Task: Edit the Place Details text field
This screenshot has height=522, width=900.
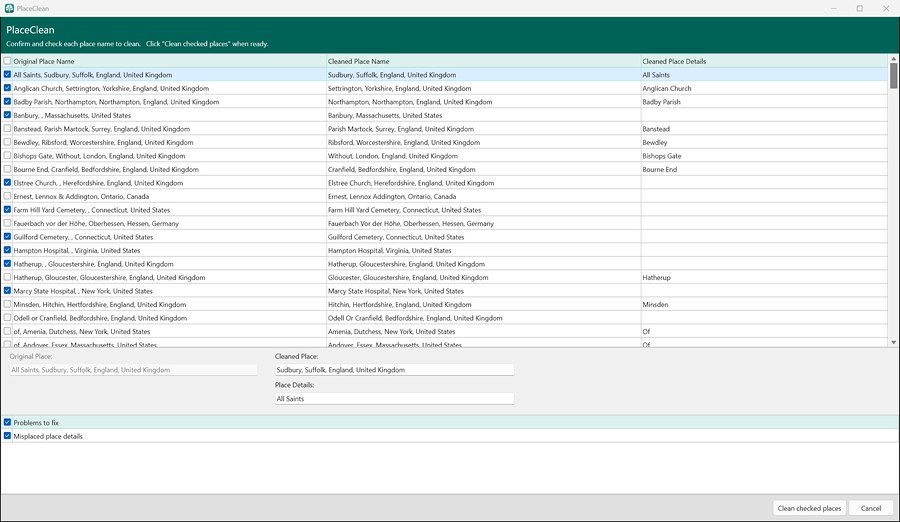Action: (x=394, y=399)
